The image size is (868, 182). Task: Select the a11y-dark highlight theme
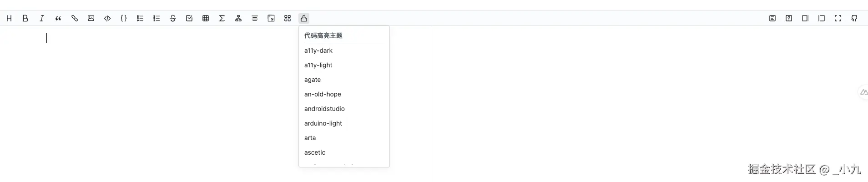pos(318,51)
